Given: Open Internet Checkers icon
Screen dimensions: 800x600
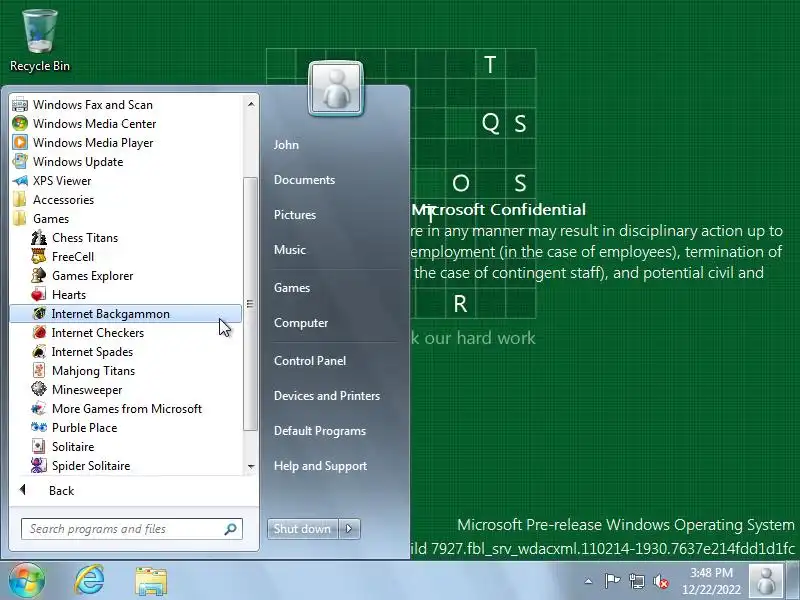Looking at the screenshot, I should [39, 333].
